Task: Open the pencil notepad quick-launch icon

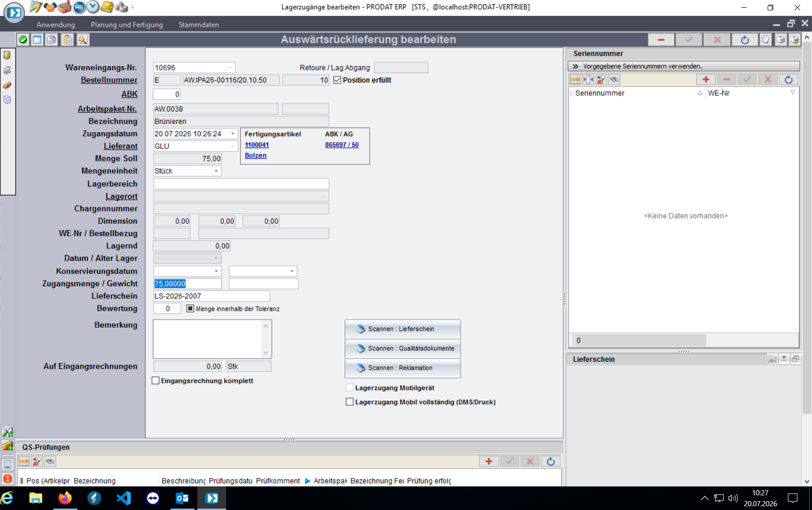Action: click(36, 7)
